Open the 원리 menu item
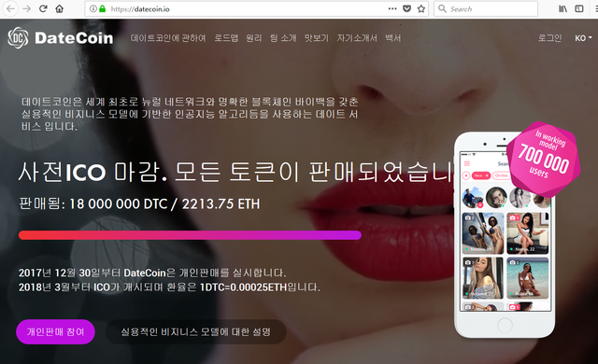This screenshot has width=598, height=364. click(x=254, y=38)
